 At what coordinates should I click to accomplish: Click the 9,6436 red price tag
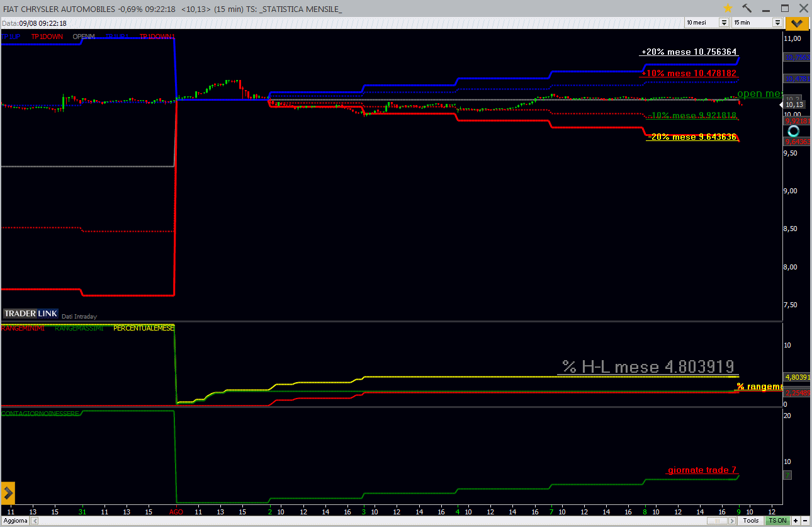[x=797, y=142]
